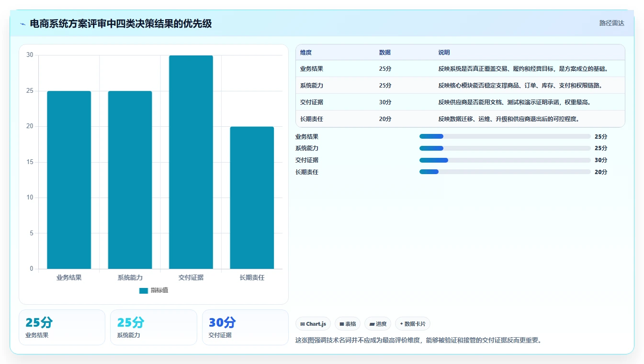
Task: Click the 长期责任 progress bar
Action: [505, 172]
